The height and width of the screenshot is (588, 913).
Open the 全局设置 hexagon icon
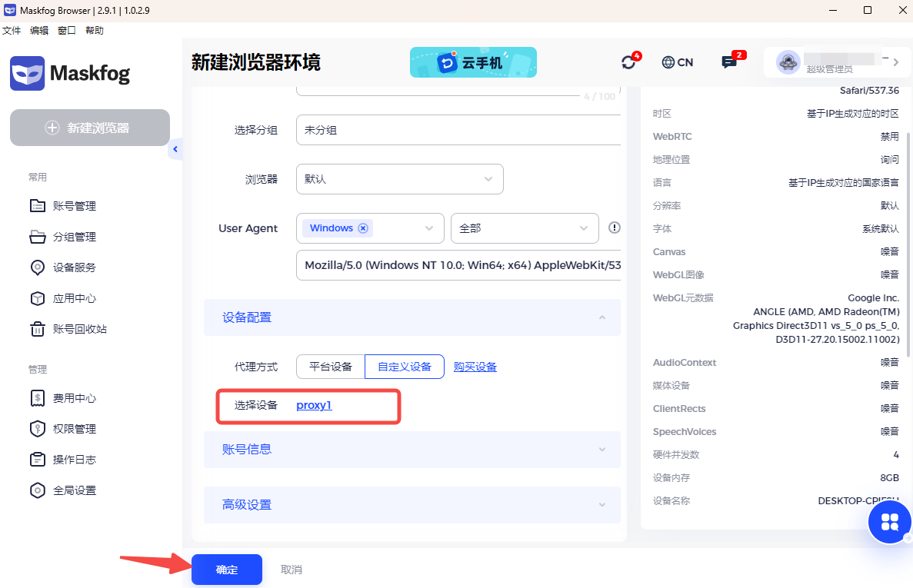click(37, 490)
